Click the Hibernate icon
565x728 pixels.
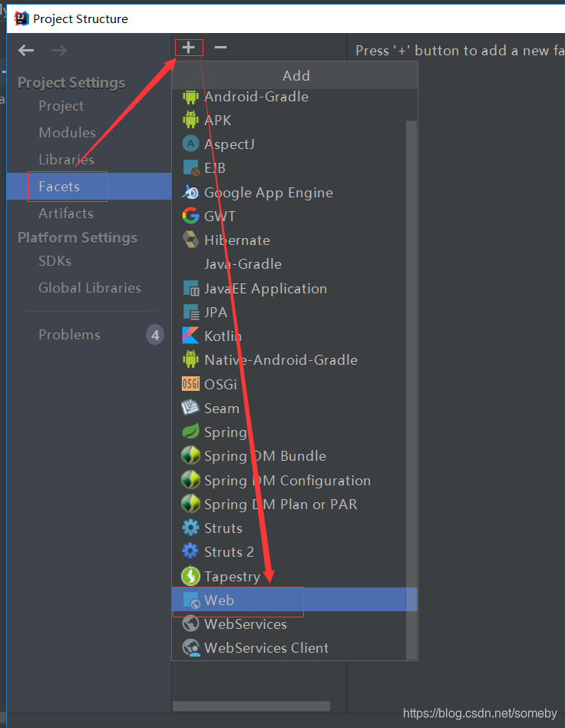point(190,240)
